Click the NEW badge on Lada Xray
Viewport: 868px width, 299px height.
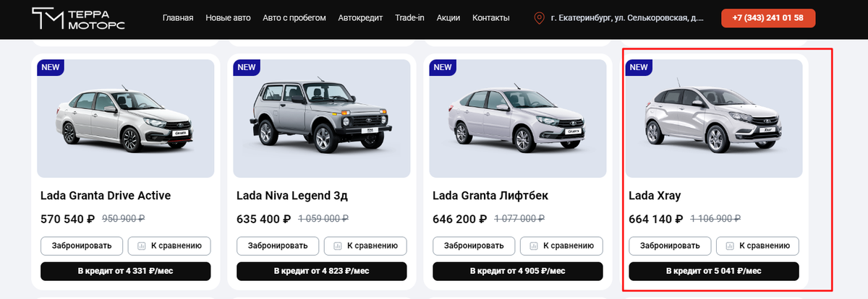tap(639, 67)
